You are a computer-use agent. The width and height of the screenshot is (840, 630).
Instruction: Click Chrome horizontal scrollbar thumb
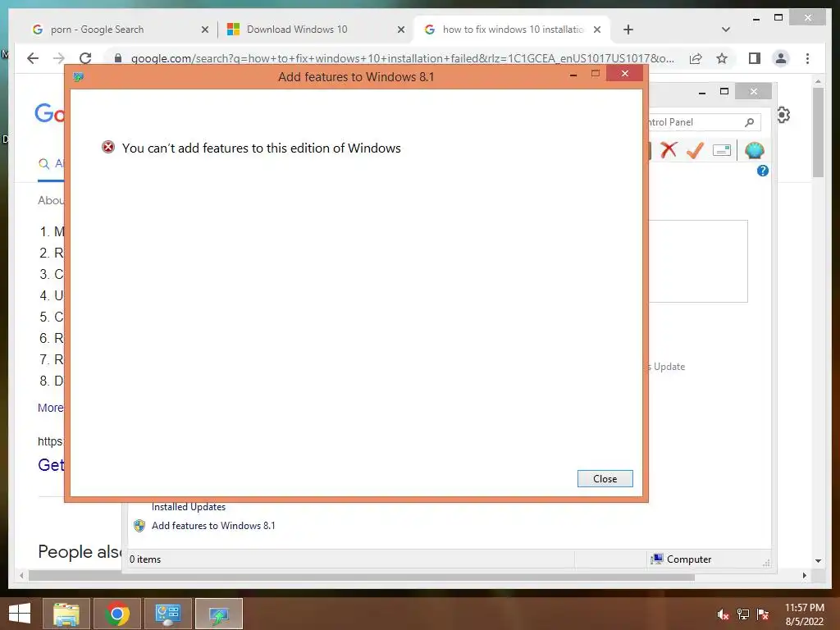click(x=362, y=577)
